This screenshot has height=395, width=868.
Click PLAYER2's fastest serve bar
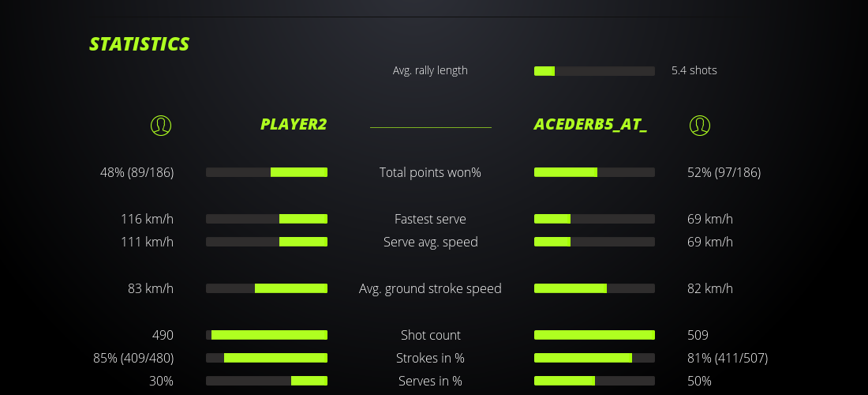pos(267,219)
